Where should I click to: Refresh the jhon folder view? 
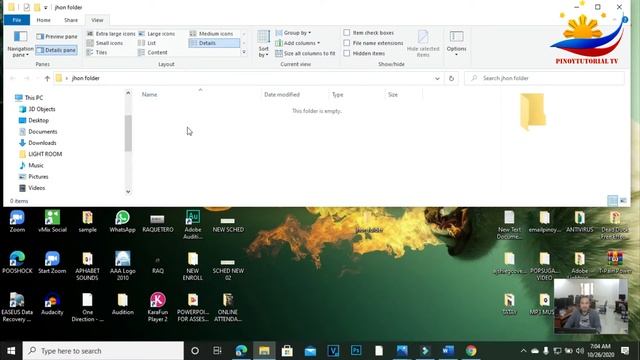pos(451,78)
